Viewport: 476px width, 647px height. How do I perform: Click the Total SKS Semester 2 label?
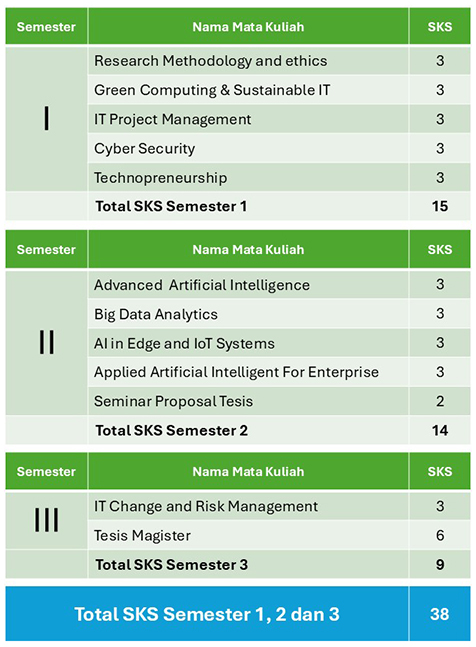click(172, 430)
